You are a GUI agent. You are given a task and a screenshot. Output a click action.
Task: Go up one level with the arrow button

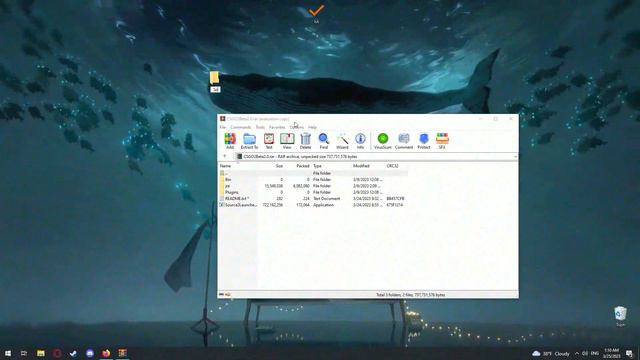click(224, 156)
